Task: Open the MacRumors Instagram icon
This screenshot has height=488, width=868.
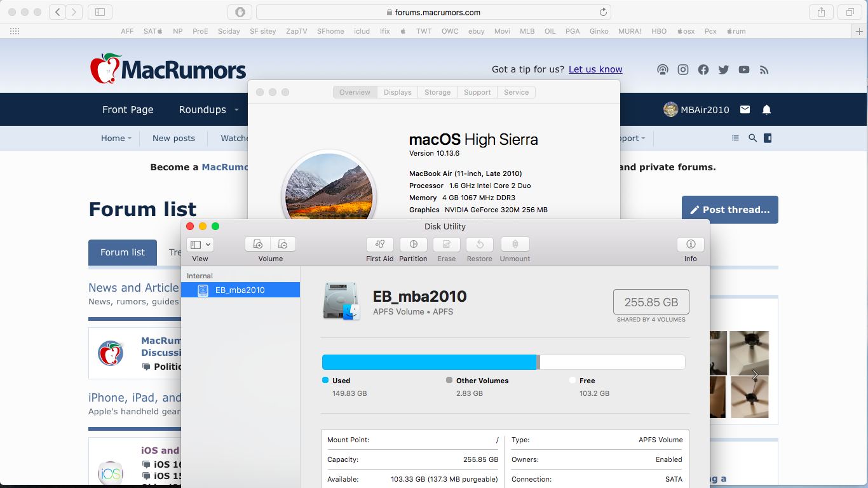Action: point(683,70)
